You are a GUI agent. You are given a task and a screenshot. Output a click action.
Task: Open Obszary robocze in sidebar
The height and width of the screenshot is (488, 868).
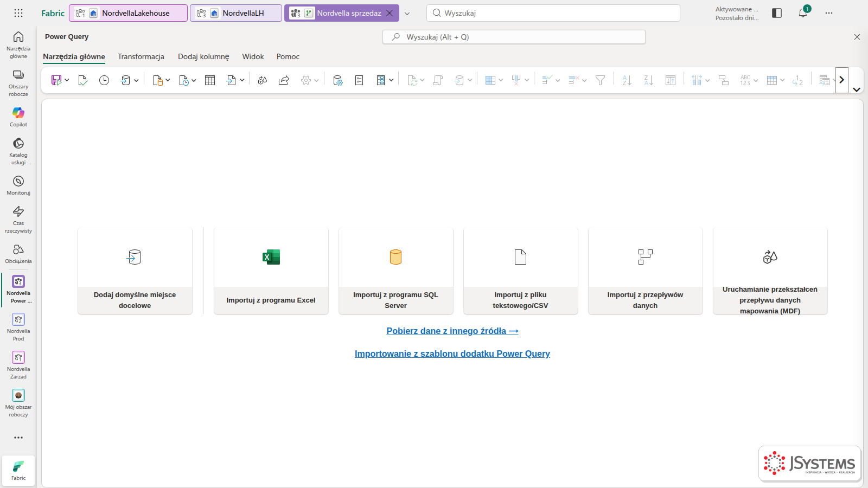[x=18, y=82]
